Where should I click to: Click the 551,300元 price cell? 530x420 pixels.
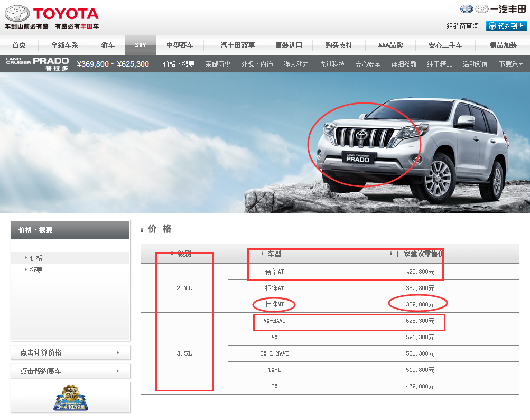pos(420,354)
